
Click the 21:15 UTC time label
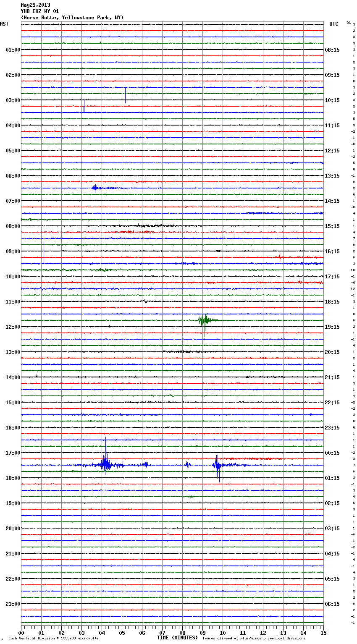(x=332, y=377)
